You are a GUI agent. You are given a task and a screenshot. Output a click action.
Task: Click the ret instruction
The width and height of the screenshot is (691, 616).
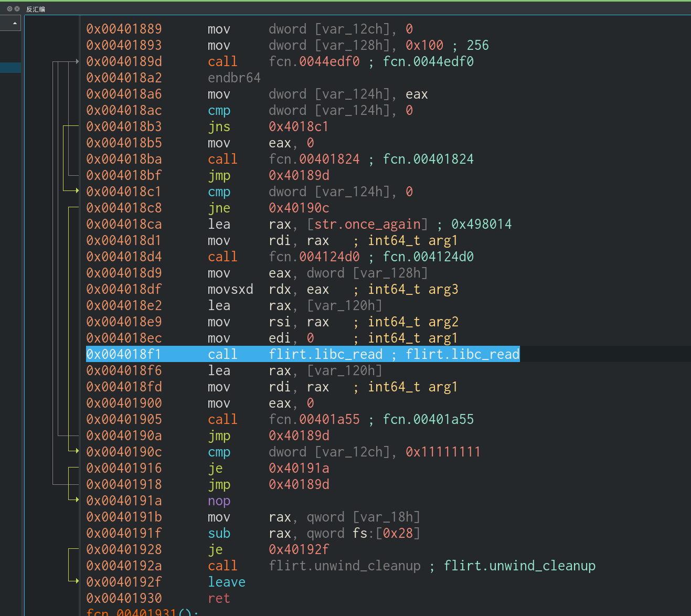pos(219,598)
